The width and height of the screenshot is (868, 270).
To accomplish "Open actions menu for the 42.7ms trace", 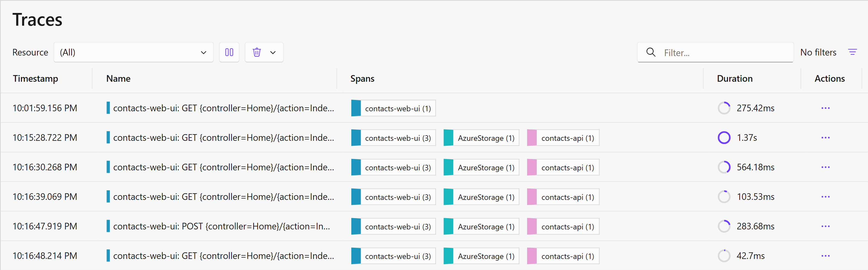I will pos(825,256).
